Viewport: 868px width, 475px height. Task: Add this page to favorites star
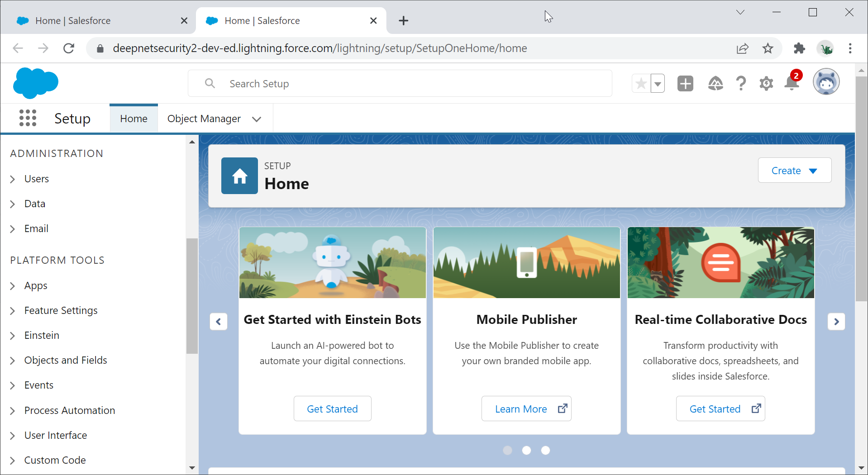pyautogui.click(x=641, y=84)
